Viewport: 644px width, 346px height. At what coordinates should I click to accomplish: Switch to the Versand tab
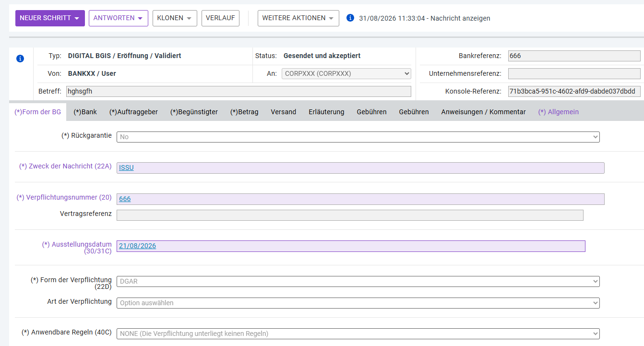click(x=283, y=112)
